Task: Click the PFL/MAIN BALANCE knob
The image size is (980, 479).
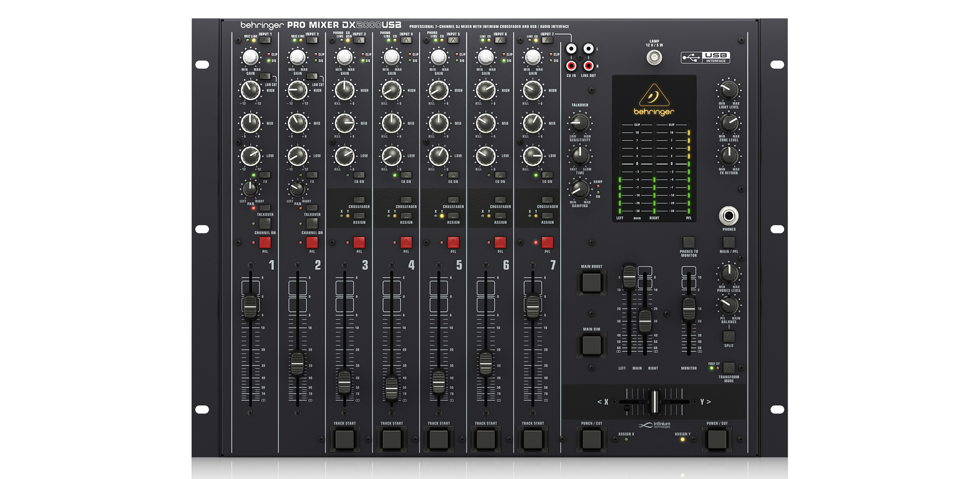Action: point(729,305)
